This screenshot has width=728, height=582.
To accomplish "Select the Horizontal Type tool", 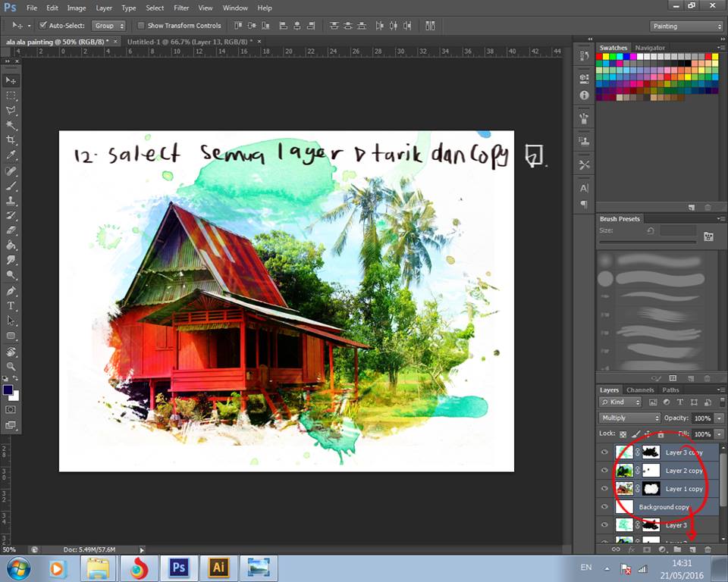I will point(11,305).
